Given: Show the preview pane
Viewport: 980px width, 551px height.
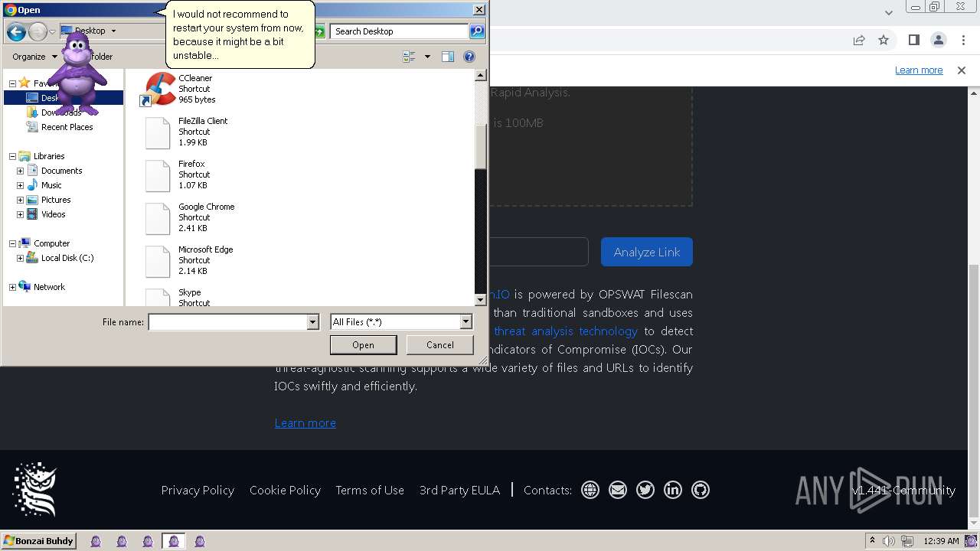Looking at the screenshot, I should [x=448, y=57].
